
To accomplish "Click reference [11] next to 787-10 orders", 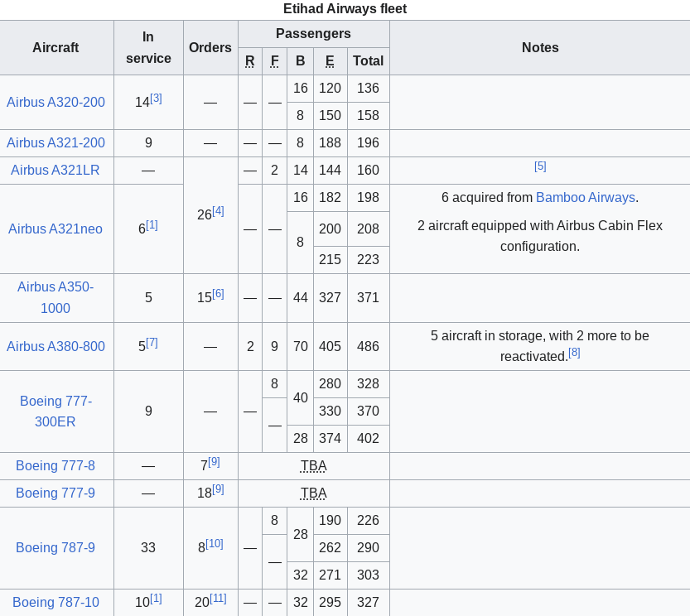I will point(218,598).
